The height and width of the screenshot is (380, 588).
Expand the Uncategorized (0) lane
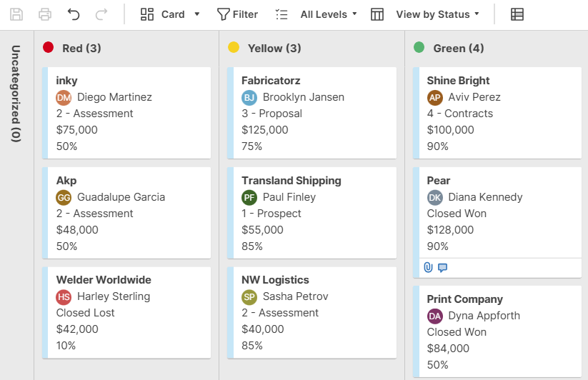pyautogui.click(x=16, y=93)
